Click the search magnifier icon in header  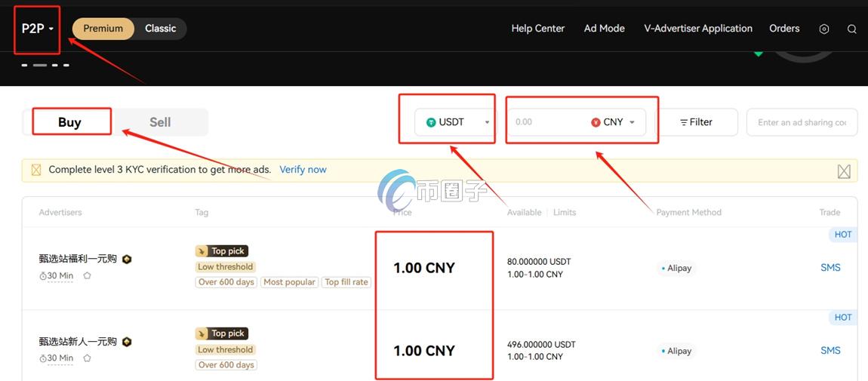pos(851,29)
